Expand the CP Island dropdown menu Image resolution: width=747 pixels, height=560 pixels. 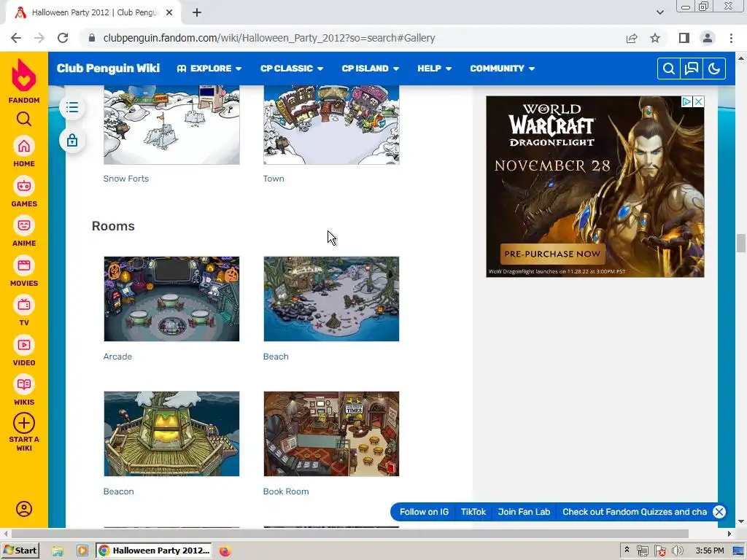coord(370,69)
